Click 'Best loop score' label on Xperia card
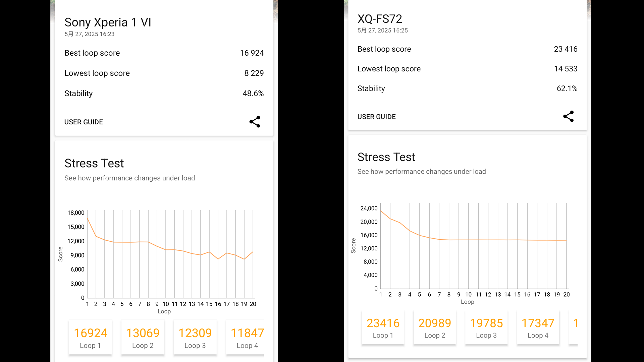The width and height of the screenshot is (644, 362). coord(92,53)
